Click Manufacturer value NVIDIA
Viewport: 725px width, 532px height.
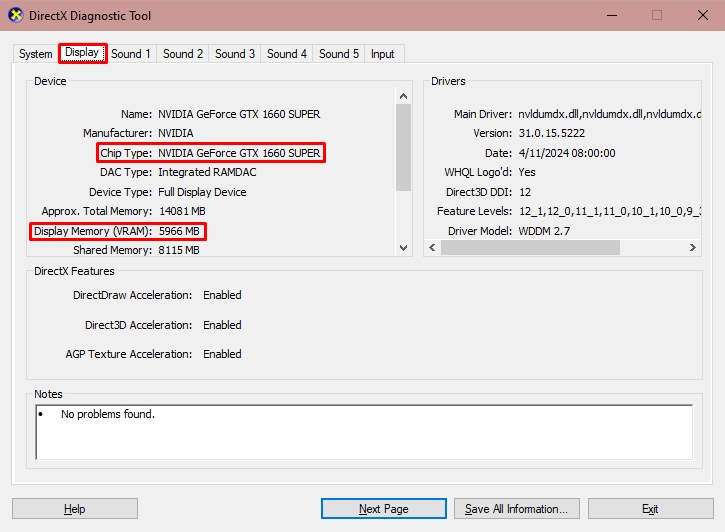click(x=176, y=133)
